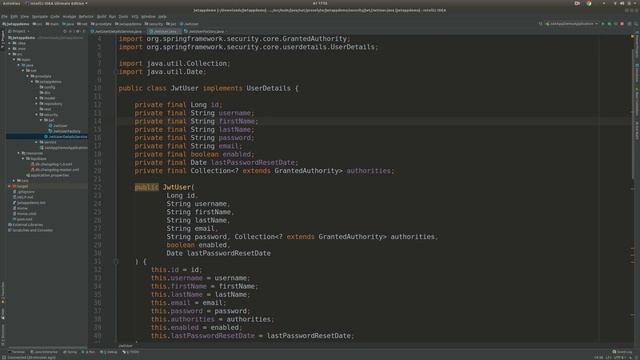The image size is (640, 360).
Task: Click the Project panel settings gear icon
Action: [x=78, y=31]
